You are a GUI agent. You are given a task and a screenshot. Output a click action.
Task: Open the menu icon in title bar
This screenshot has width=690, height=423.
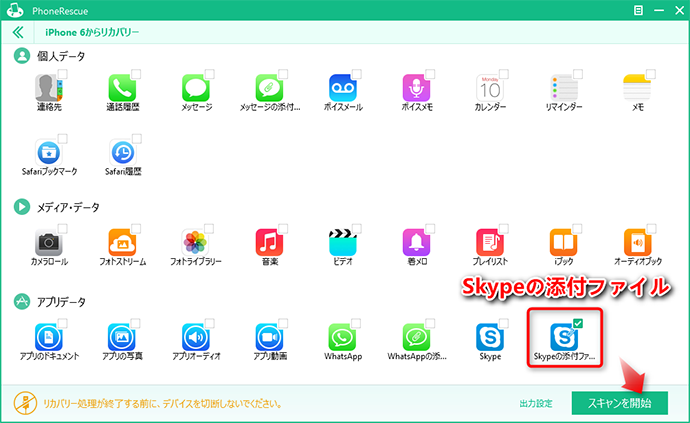pos(638,10)
